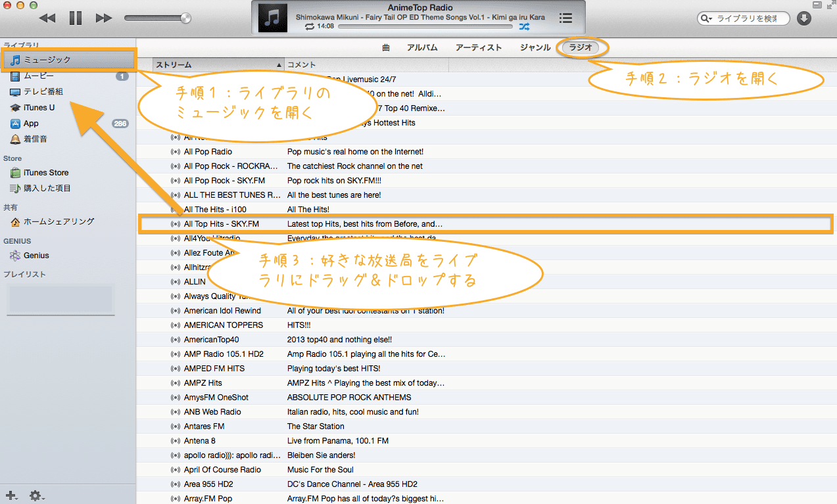837x504 pixels.
Task: Select the All The Hits - i100 row
Action: (x=487, y=210)
